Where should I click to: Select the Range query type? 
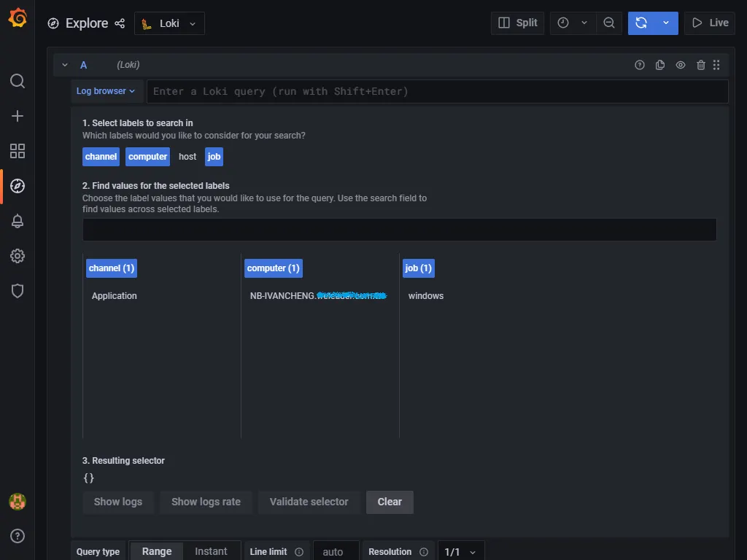click(x=157, y=551)
